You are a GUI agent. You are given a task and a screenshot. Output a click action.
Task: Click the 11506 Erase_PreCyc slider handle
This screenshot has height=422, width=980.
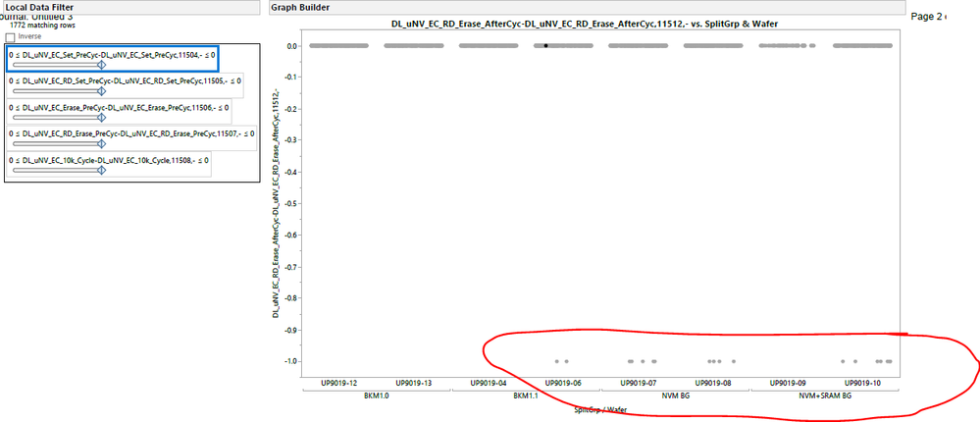pos(101,117)
